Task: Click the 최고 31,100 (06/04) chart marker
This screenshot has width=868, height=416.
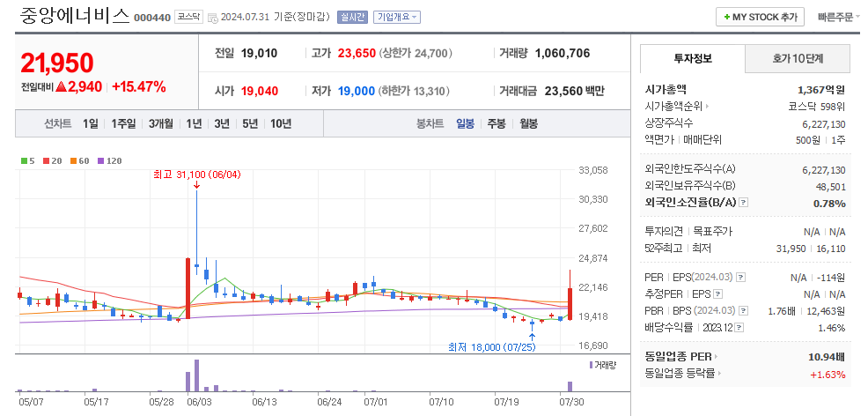Action: click(x=197, y=175)
